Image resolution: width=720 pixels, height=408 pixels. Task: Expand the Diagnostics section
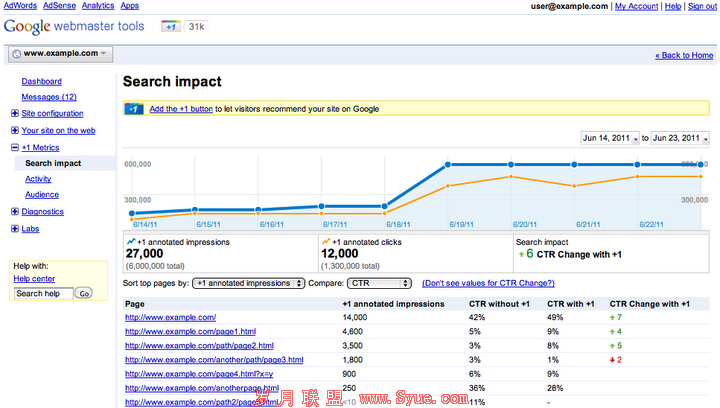click(15, 212)
